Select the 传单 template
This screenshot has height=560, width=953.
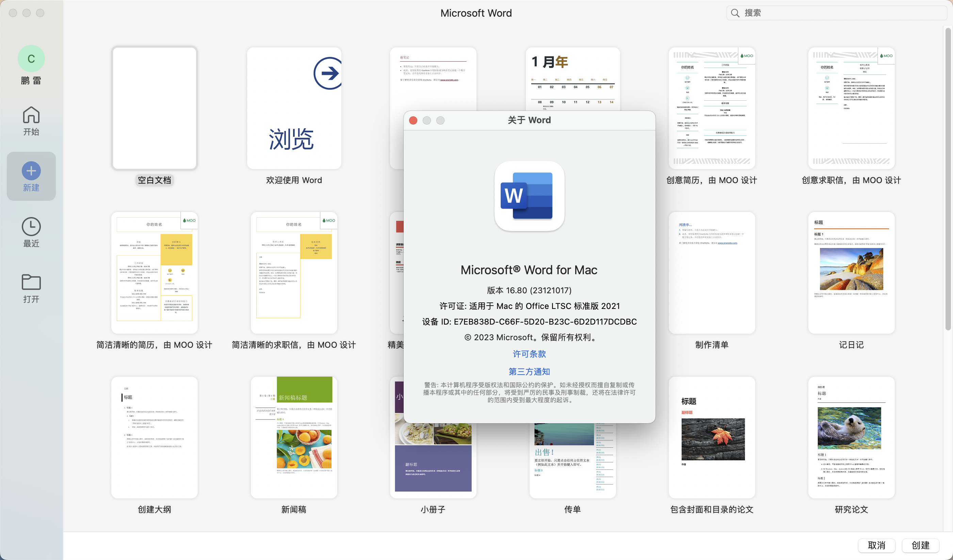click(x=572, y=461)
